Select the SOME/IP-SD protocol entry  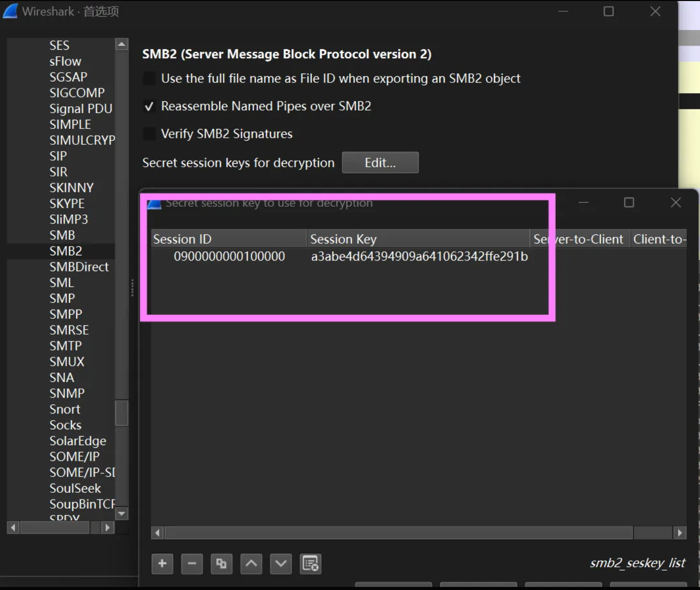(82, 472)
